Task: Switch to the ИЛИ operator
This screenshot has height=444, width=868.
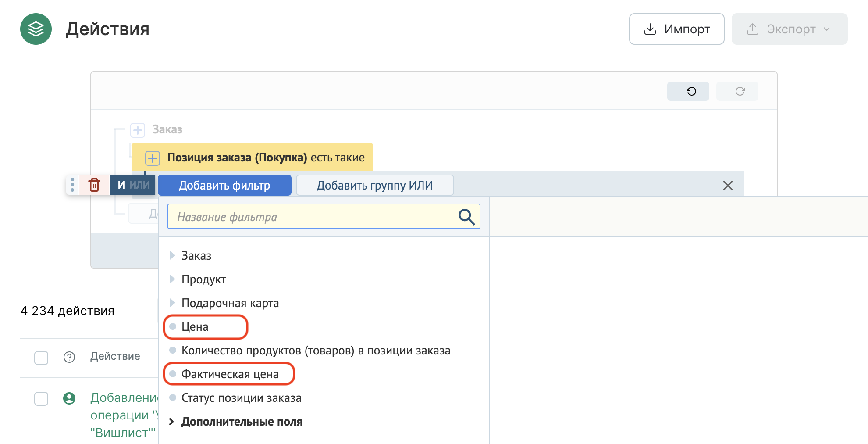Action: click(139, 185)
